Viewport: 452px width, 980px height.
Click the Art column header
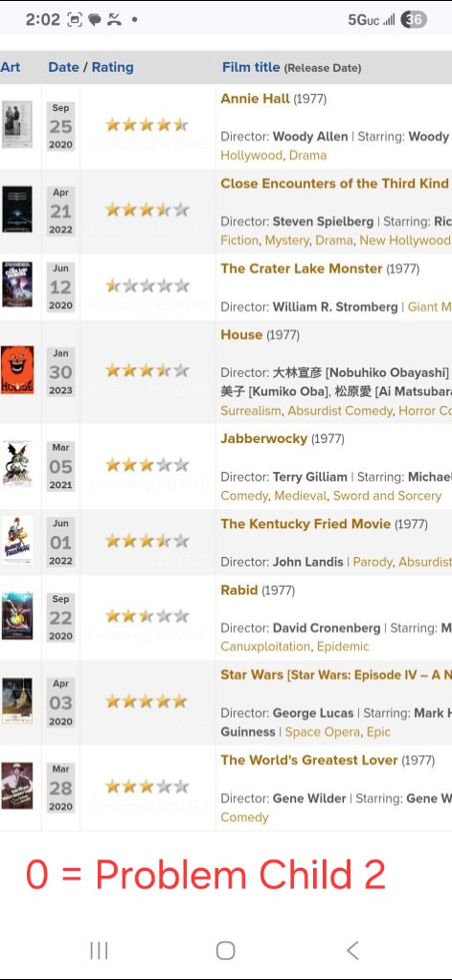10,67
